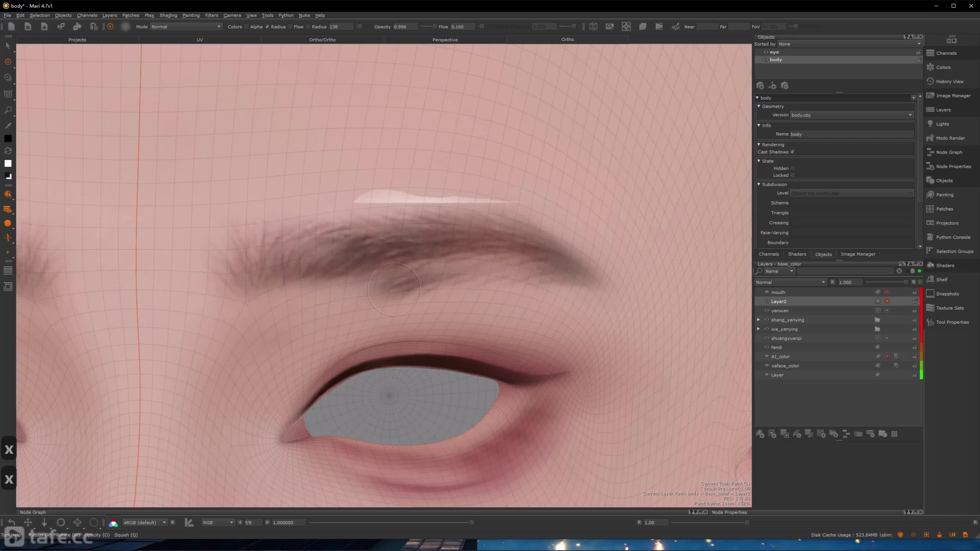The image size is (980, 551).
Task: Open the layer blend mode Normal dropdown
Action: [x=790, y=282]
